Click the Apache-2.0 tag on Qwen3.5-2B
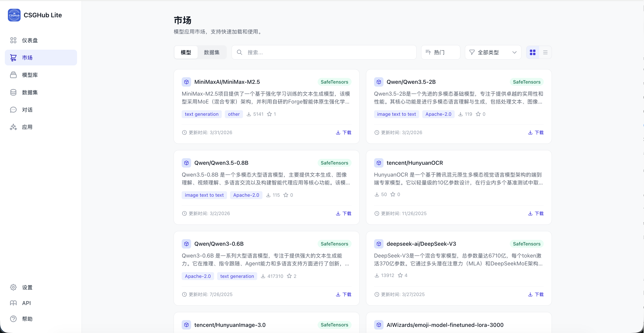Viewport: 644px width, 333px height. (x=438, y=114)
